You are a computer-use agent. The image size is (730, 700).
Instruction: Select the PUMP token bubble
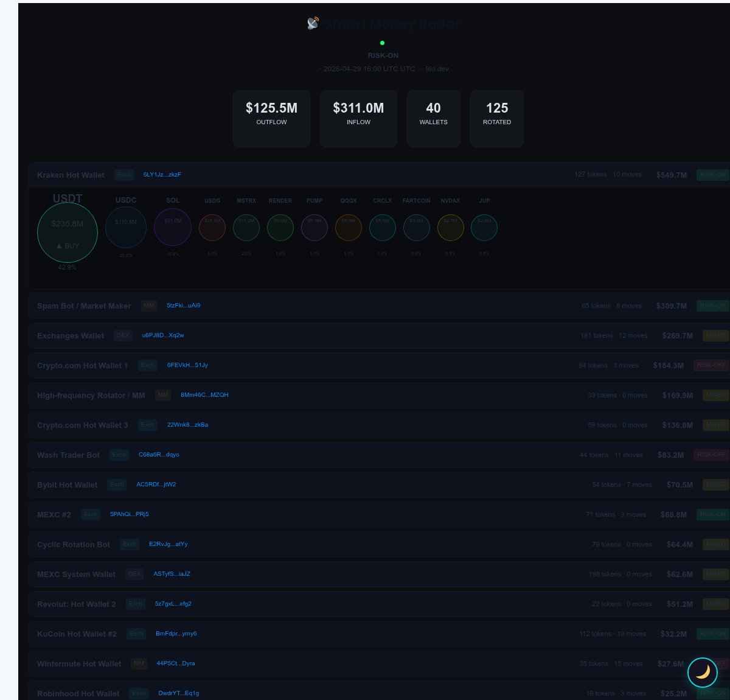(315, 228)
